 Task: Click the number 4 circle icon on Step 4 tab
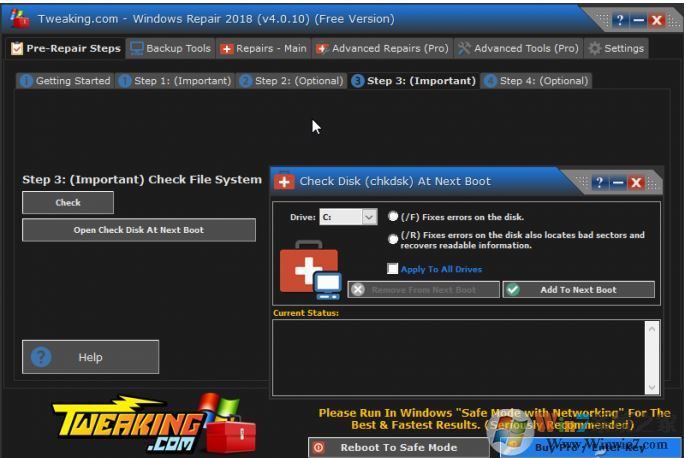pyautogui.click(x=490, y=81)
